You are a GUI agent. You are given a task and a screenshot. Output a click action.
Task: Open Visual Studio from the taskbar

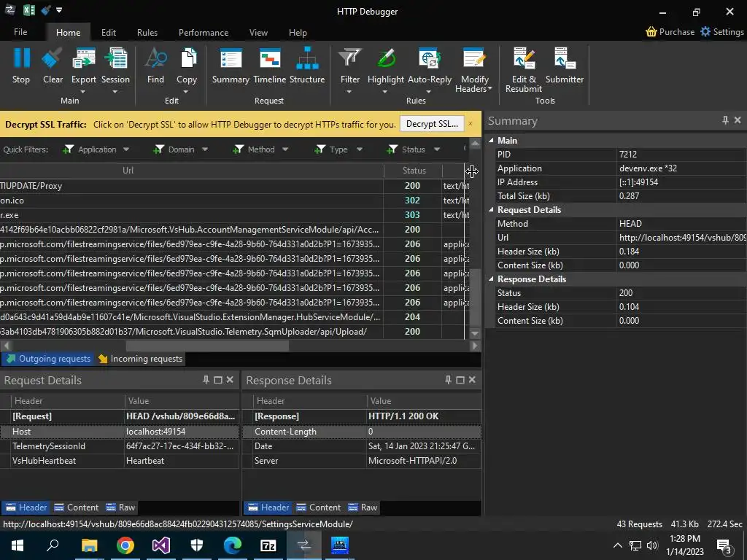tap(161, 545)
